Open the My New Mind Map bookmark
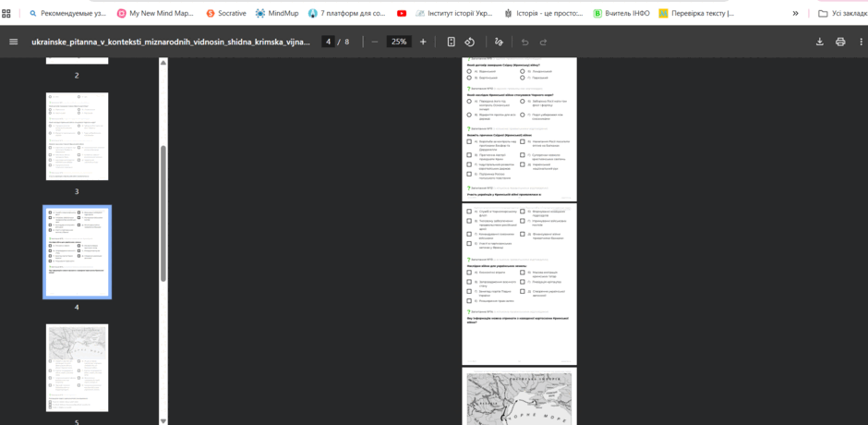The image size is (868, 425). pyautogui.click(x=155, y=13)
